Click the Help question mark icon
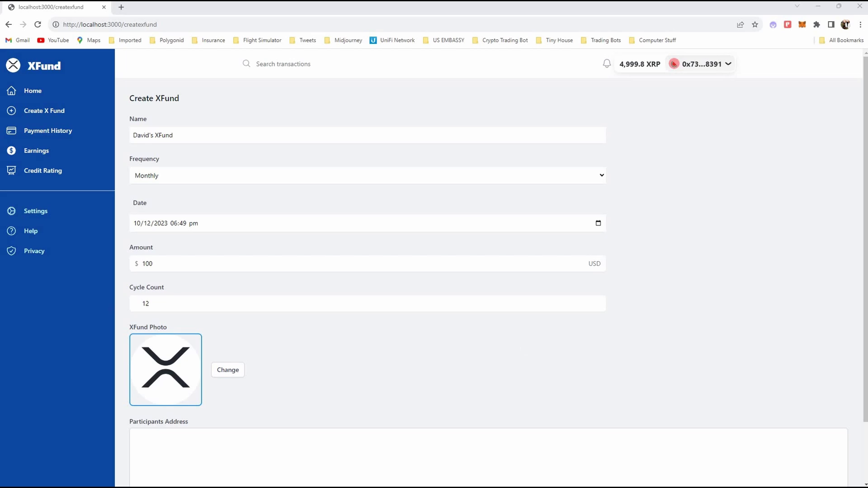 click(x=12, y=231)
